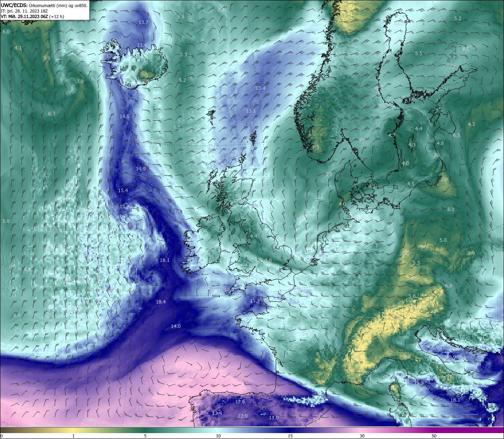
Task: Click the 15.4 value label
Action: tap(123, 190)
